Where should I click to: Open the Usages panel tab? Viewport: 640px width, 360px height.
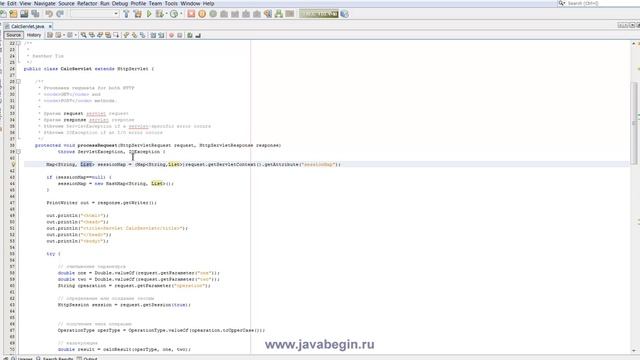tap(21, 358)
